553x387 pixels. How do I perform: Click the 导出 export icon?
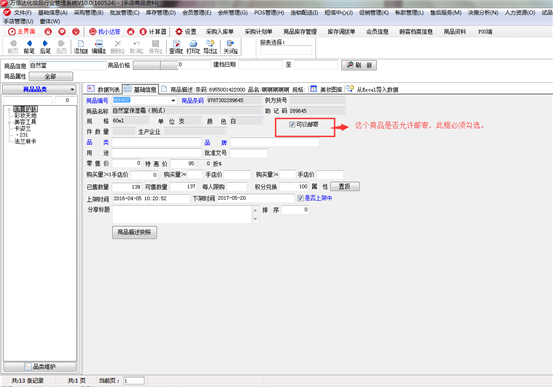click(210, 43)
